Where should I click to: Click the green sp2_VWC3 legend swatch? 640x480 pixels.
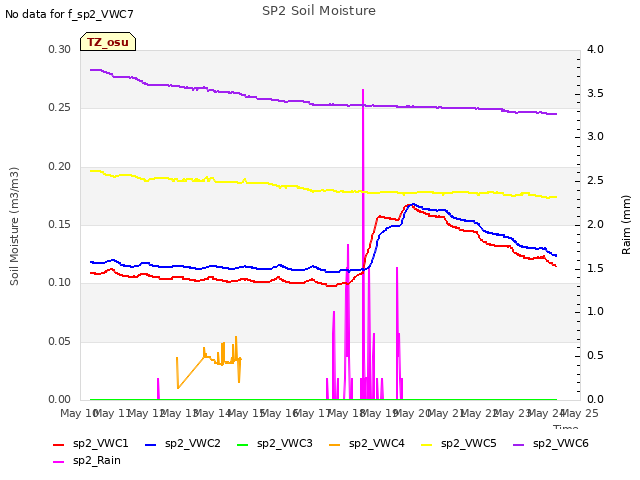(x=243, y=445)
